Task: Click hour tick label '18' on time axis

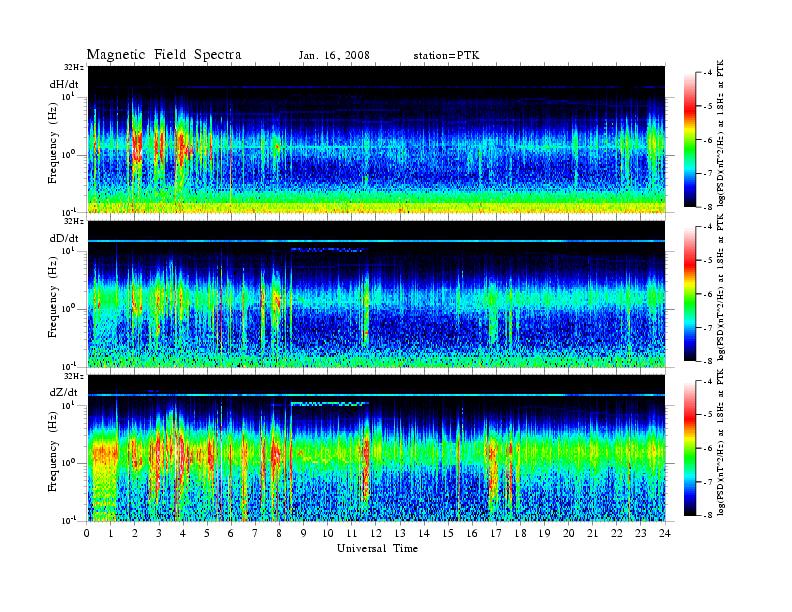Action: pos(520,533)
